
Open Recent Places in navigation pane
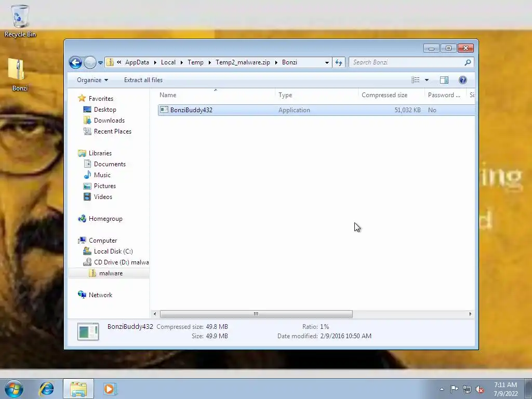[112, 131]
